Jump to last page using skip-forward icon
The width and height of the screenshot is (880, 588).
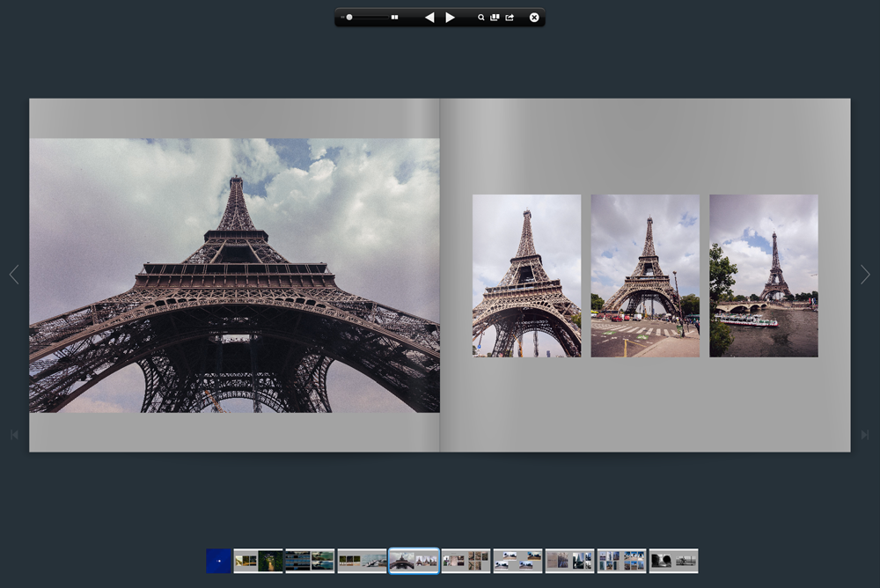tap(865, 435)
